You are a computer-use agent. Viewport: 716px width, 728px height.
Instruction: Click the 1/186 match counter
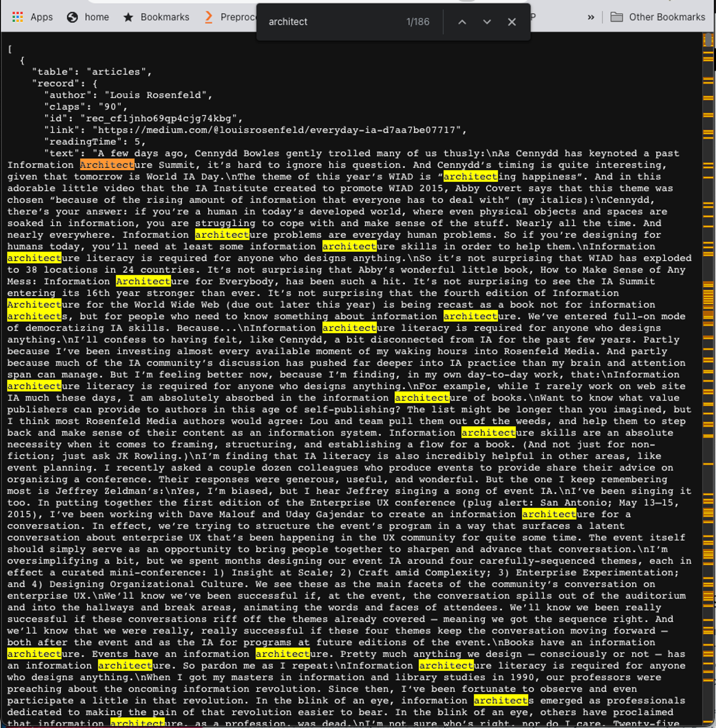[x=417, y=22]
